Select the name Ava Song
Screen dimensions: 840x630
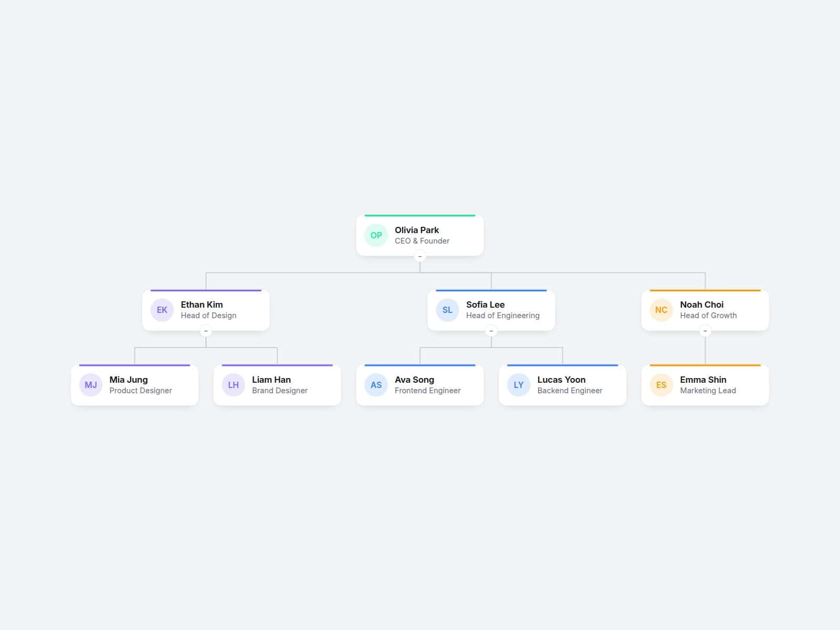pos(414,380)
